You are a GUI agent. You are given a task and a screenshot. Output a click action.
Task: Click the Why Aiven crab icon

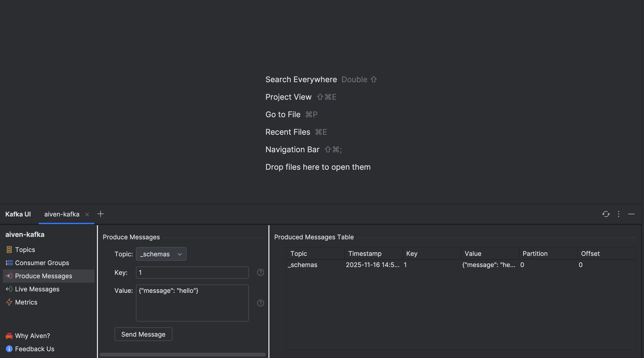point(9,336)
